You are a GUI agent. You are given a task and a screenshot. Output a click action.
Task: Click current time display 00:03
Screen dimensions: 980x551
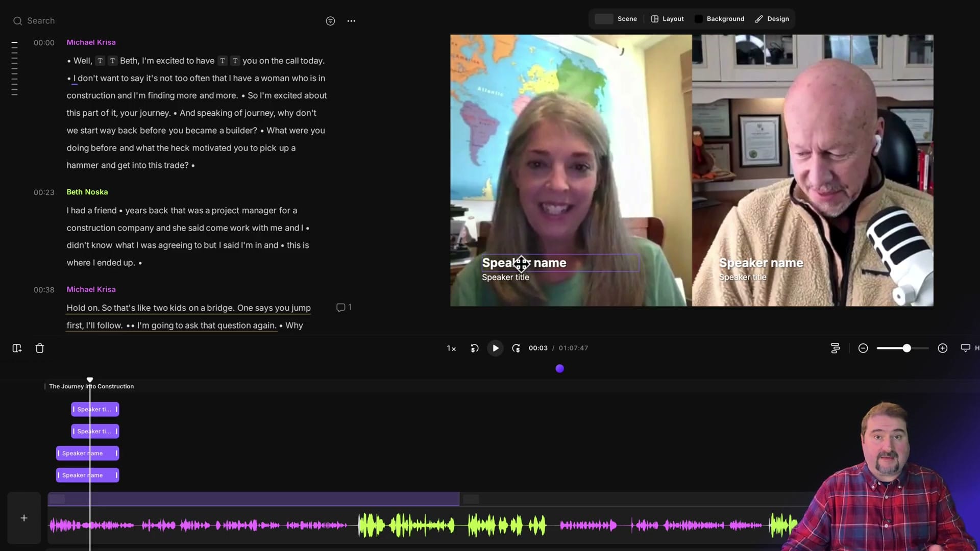538,348
